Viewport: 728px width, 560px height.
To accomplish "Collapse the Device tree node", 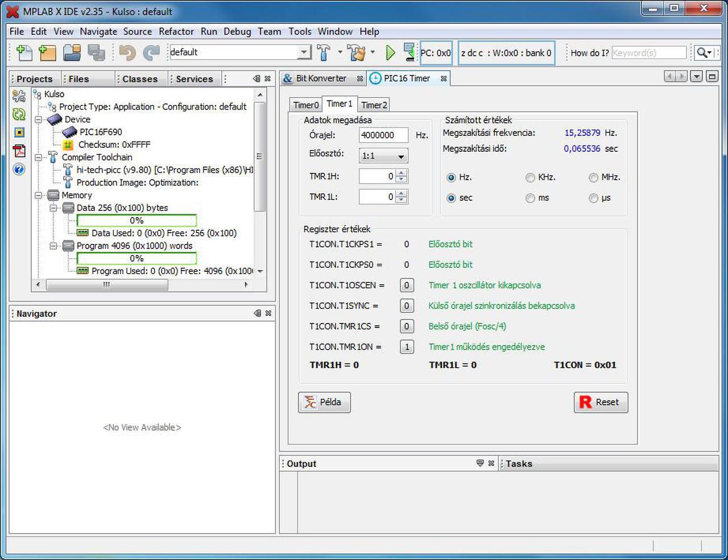I will (x=39, y=119).
